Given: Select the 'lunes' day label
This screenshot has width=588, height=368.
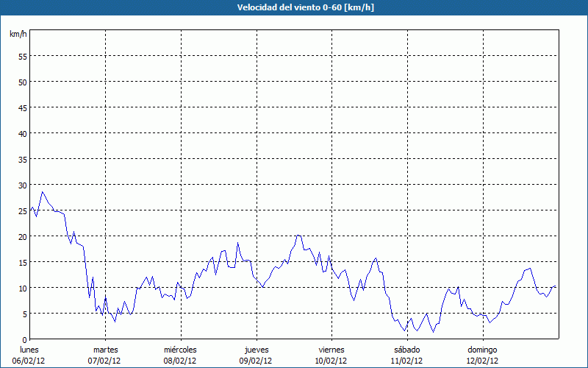Looking at the screenshot, I should tap(29, 350).
